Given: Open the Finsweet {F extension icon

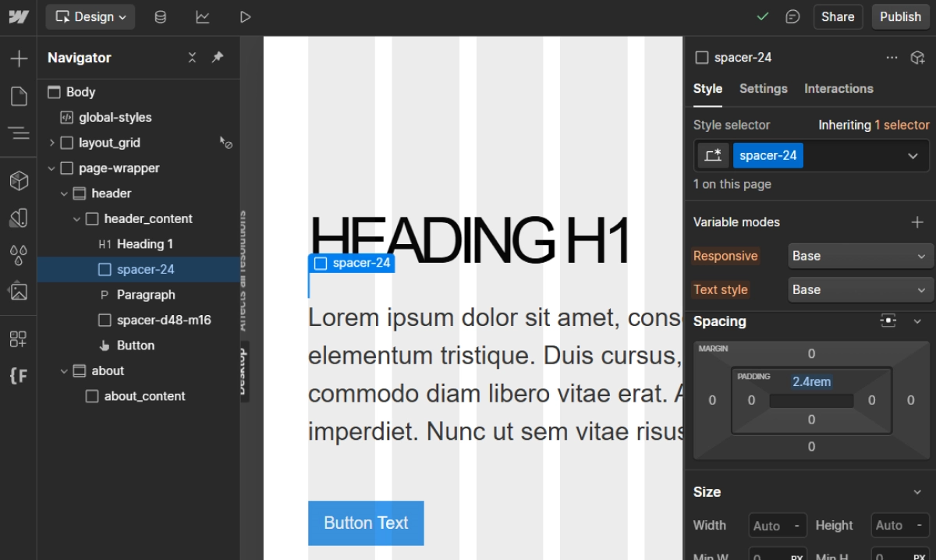Looking at the screenshot, I should [x=19, y=376].
